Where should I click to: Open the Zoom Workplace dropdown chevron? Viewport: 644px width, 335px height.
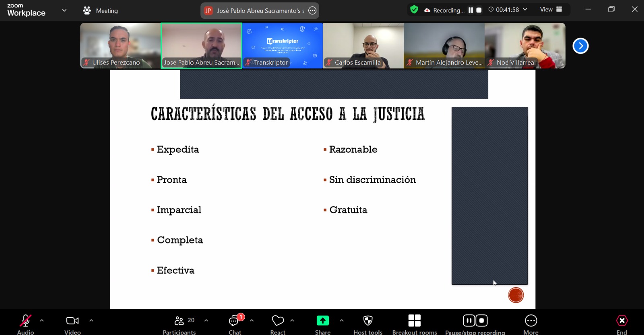(x=64, y=10)
